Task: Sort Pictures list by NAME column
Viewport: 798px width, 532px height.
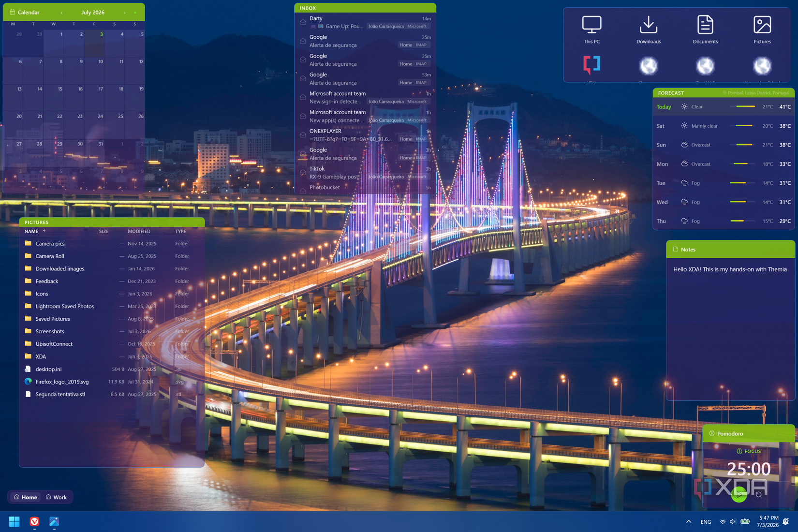Action: 31,231
